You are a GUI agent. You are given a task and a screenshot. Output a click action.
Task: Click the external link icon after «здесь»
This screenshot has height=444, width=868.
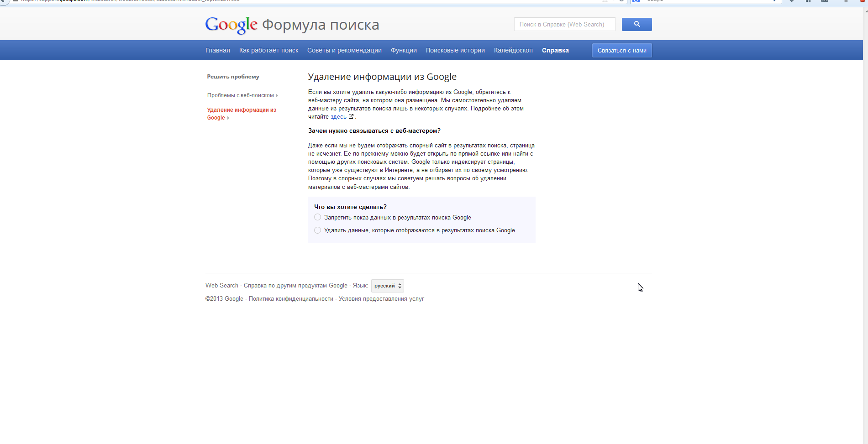pos(351,117)
